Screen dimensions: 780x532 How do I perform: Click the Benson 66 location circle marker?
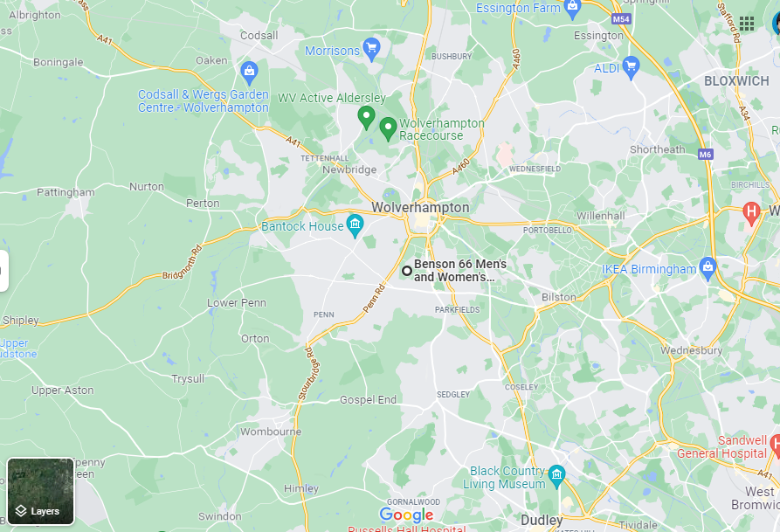coord(407,271)
